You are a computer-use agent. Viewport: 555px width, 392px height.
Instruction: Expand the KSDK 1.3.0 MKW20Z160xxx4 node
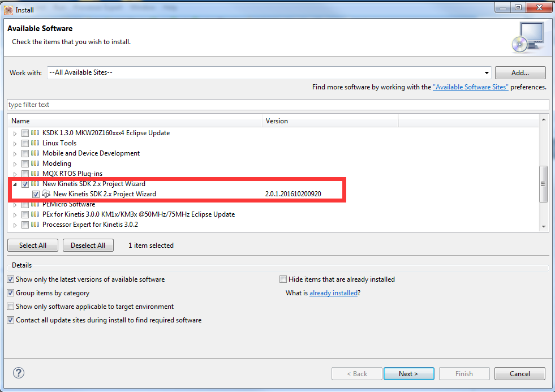coord(15,133)
